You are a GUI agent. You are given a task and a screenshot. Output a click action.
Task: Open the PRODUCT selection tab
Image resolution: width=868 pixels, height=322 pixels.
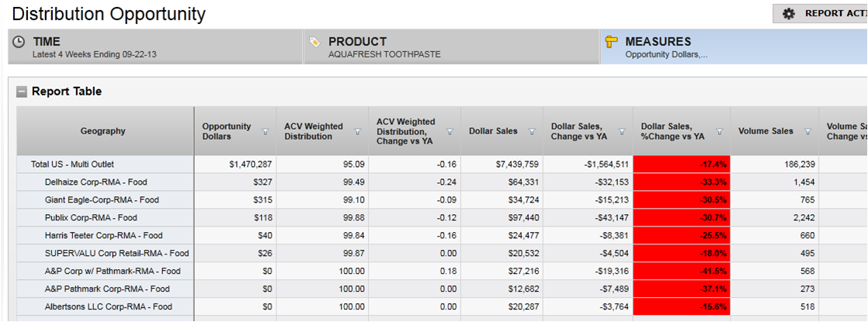pyautogui.click(x=451, y=47)
